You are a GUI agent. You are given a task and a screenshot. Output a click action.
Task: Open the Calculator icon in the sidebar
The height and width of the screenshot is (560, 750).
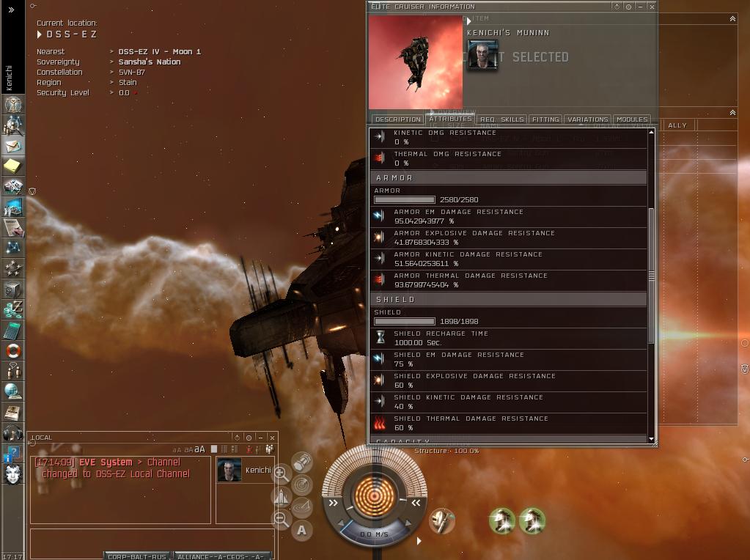point(13,330)
